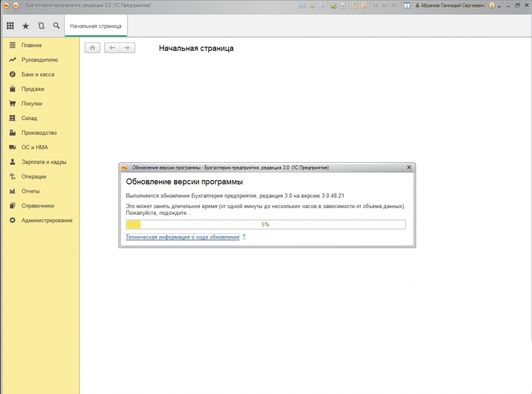This screenshot has width=532, height=394.
Task: Open Техническая информация о ходе обновления link
Action: [x=182, y=237]
